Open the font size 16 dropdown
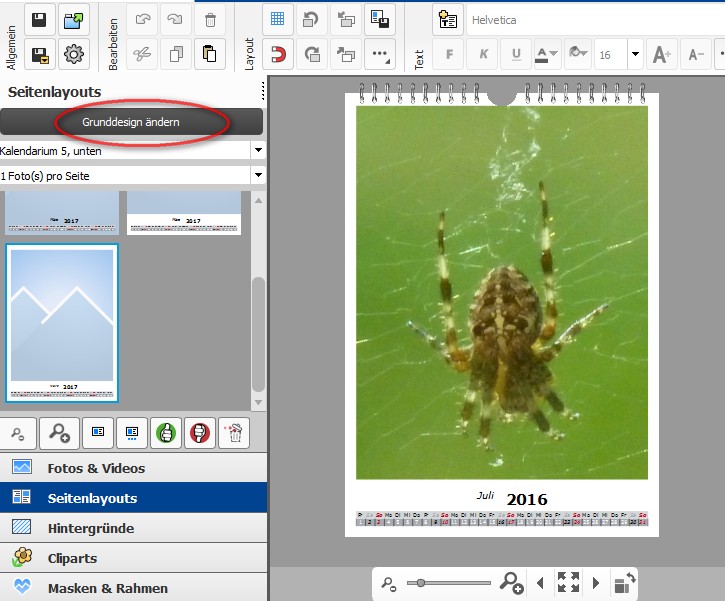 pyautogui.click(x=635, y=54)
